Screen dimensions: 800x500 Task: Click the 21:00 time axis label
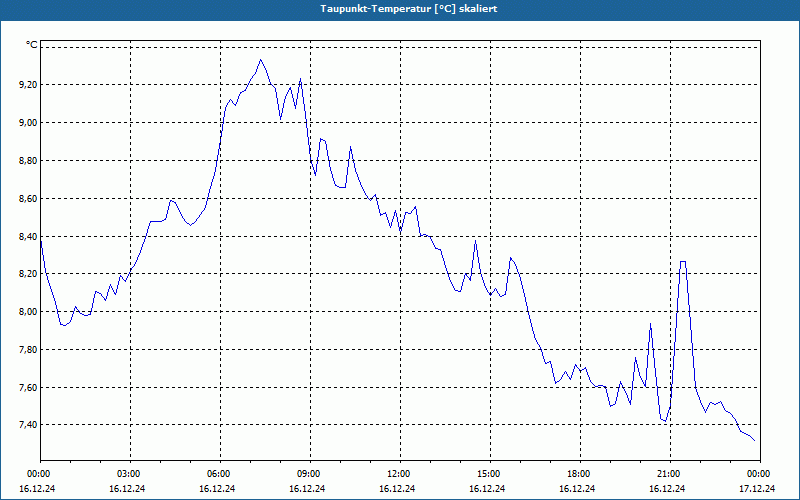tap(670, 474)
